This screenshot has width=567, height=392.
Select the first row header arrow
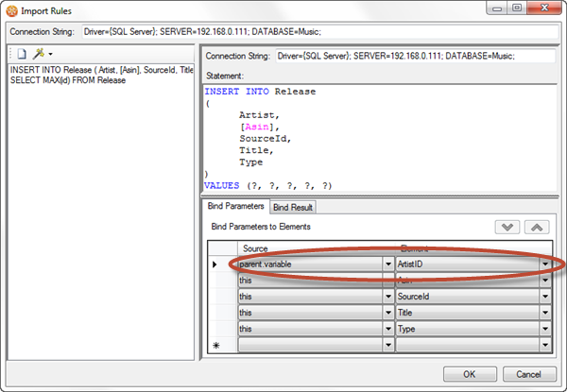[x=216, y=264]
